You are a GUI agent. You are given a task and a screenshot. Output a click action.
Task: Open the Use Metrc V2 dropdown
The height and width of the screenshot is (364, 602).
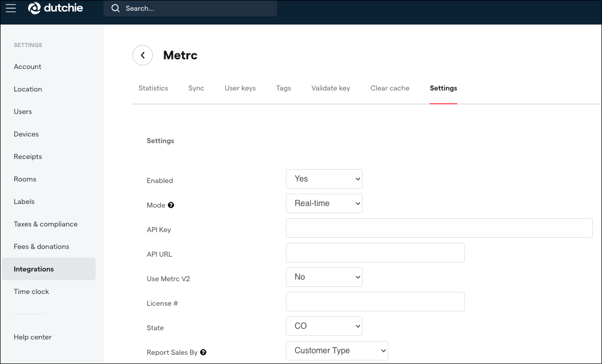click(x=324, y=277)
